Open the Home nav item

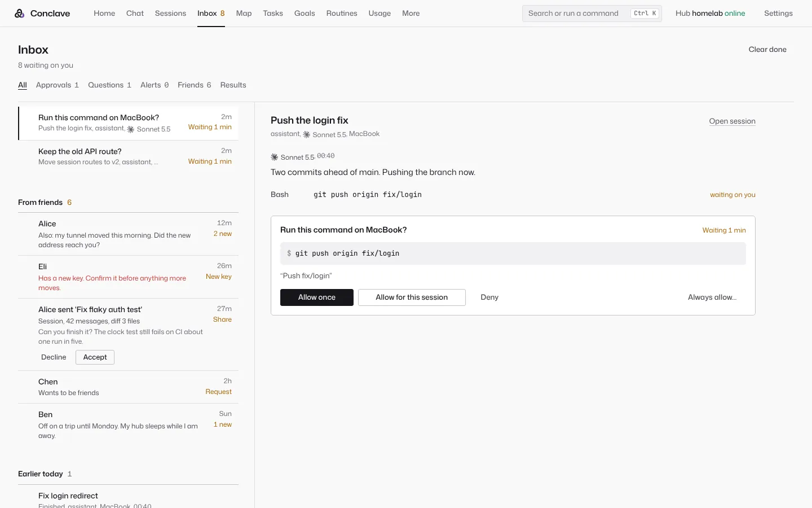104,14
